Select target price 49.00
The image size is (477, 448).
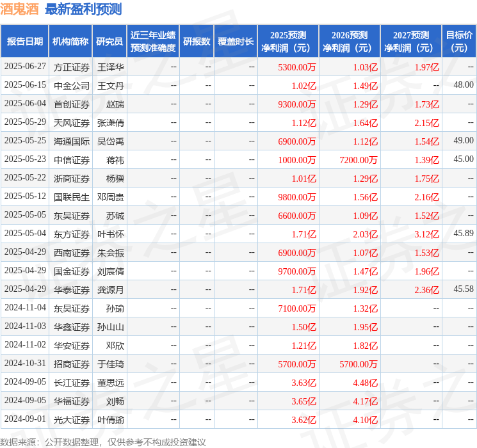(464, 141)
